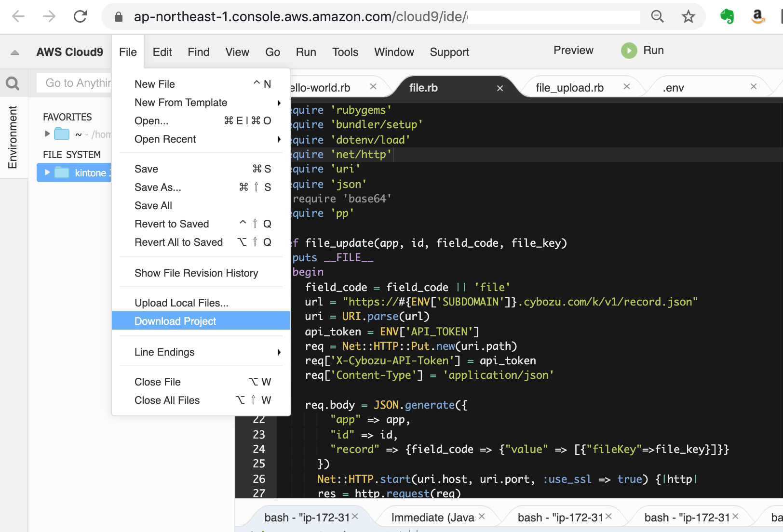This screenshot has height=532, width=783.
Task: Close the .env tab
Action: 754,87
